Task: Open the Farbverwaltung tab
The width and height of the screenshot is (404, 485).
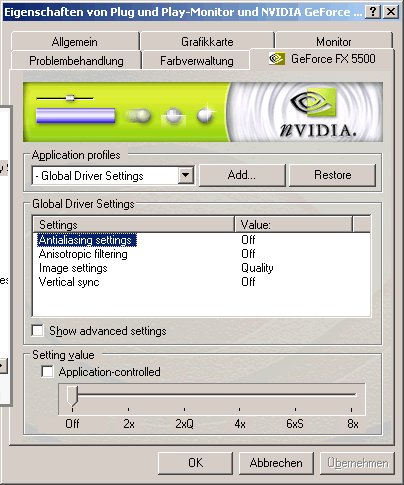Action: point(197,61)
